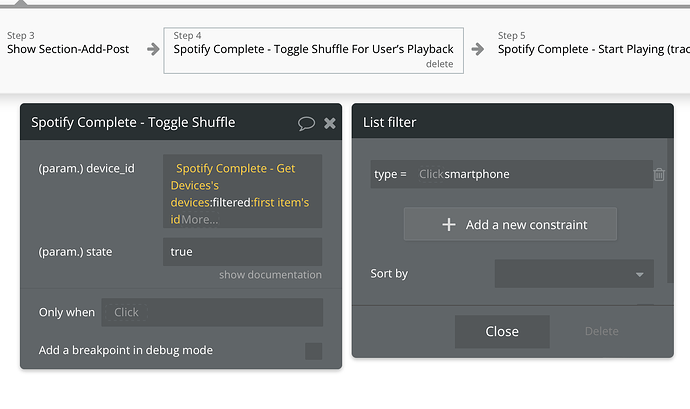Click arrow between Step 4 and Step 5
This screenshot has height=409, width=690.
[478, 48]
